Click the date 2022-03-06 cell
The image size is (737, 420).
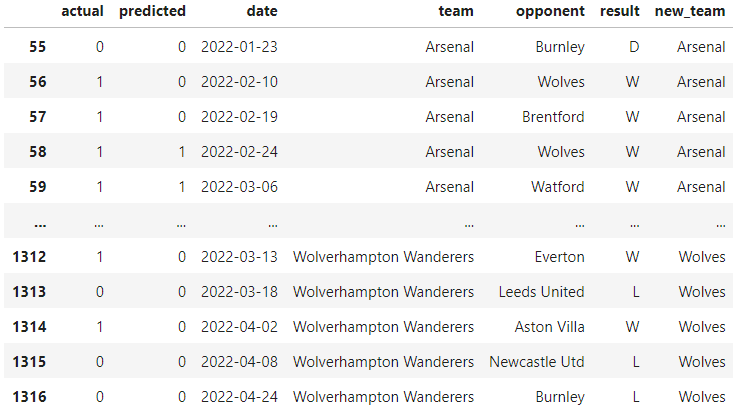pyautogui.click(x=239, y=187)
